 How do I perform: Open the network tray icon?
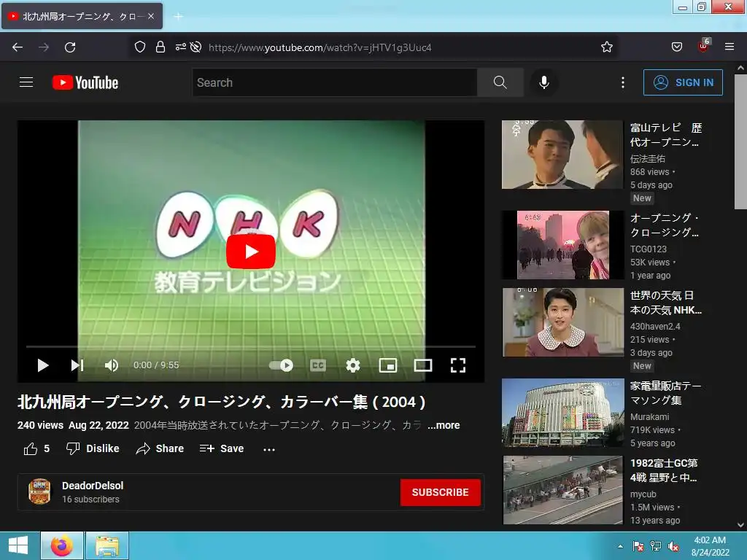click(656, 546)
